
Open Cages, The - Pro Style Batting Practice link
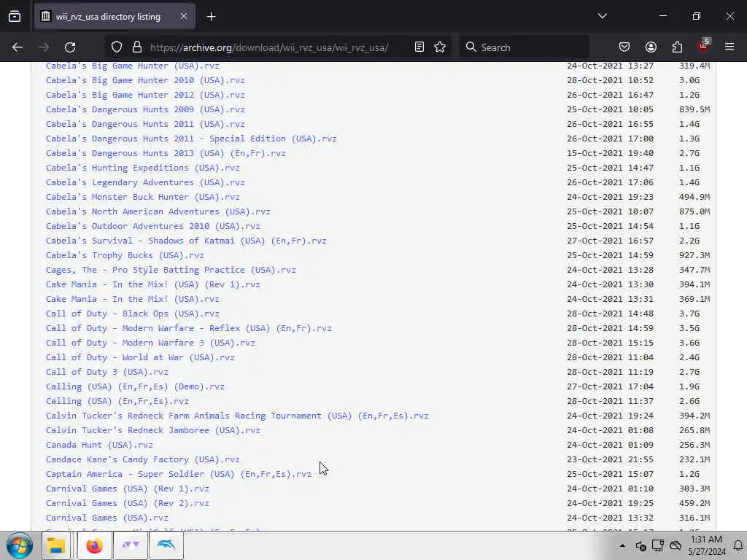(x=171, y=270)
